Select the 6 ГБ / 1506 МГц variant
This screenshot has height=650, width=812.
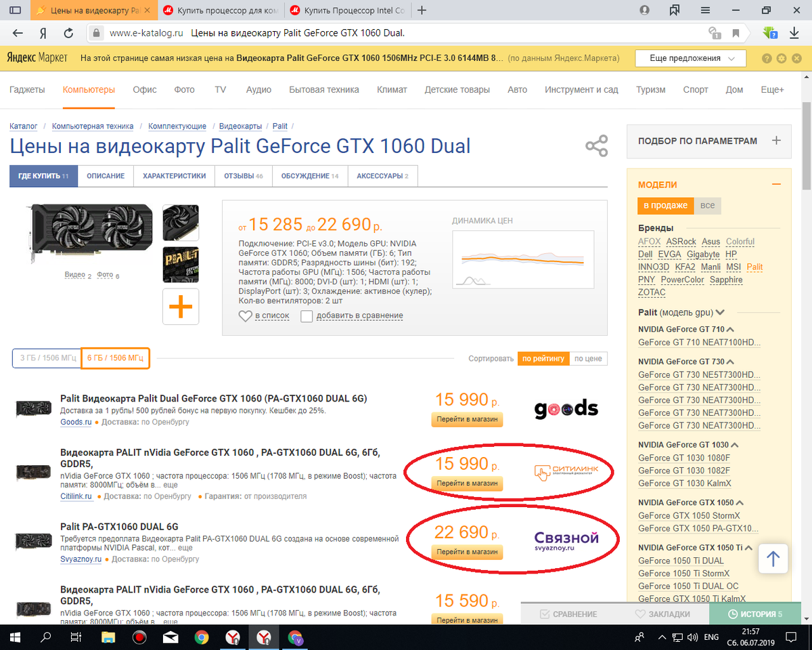point(115,357)
